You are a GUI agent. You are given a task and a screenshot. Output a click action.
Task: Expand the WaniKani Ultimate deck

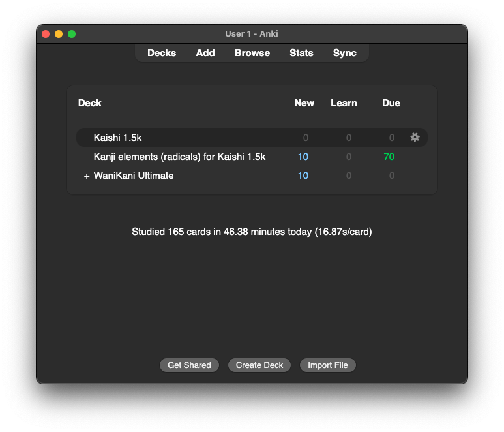(87, 176)
